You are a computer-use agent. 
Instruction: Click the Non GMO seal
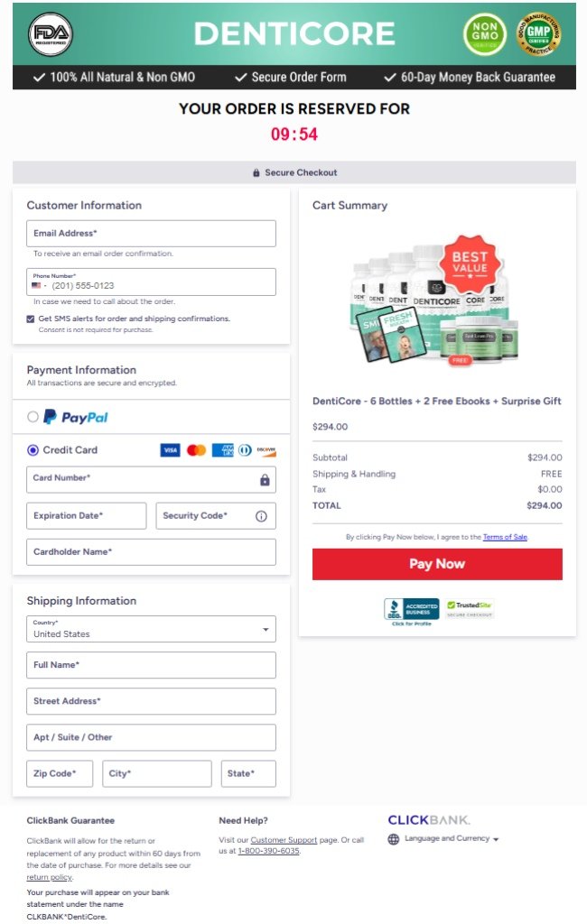(x=482, y=32)
